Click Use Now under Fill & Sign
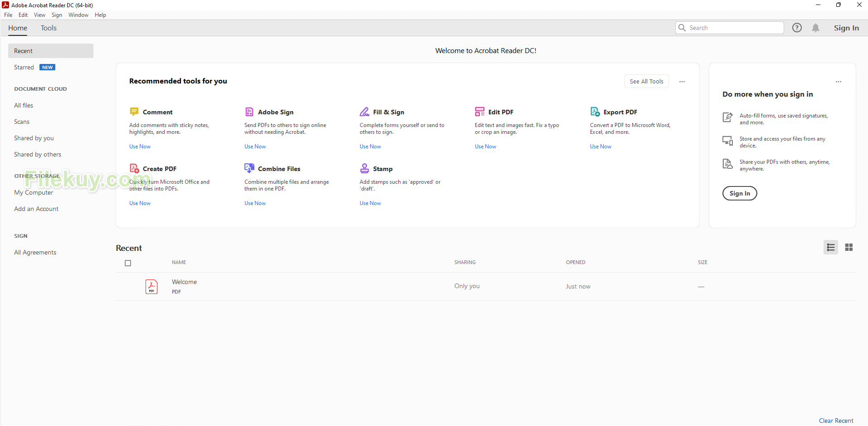 pyautogui.click(x=370, y=147)
